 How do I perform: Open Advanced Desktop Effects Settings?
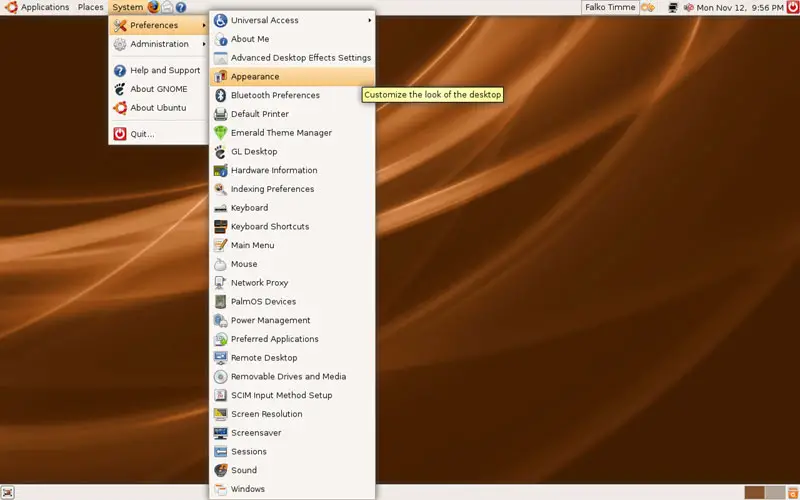click(x=292, y=58)
